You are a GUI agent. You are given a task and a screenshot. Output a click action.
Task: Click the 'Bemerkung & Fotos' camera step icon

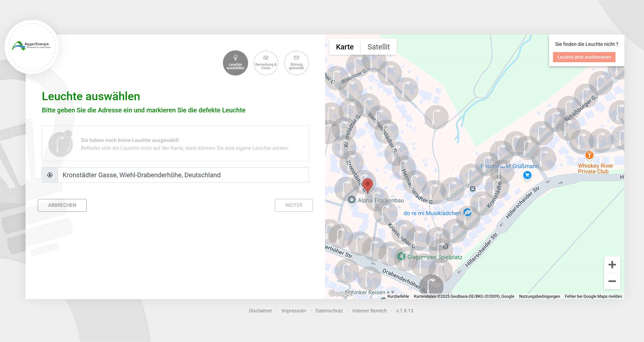point(266,63)
